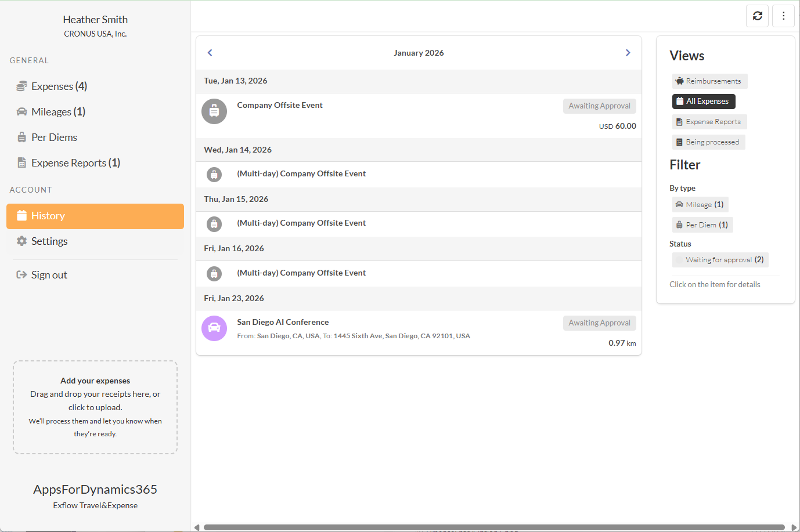Open Mileages (1) in sidebar
The image size is (800, 532).
[x=58, y=112]
